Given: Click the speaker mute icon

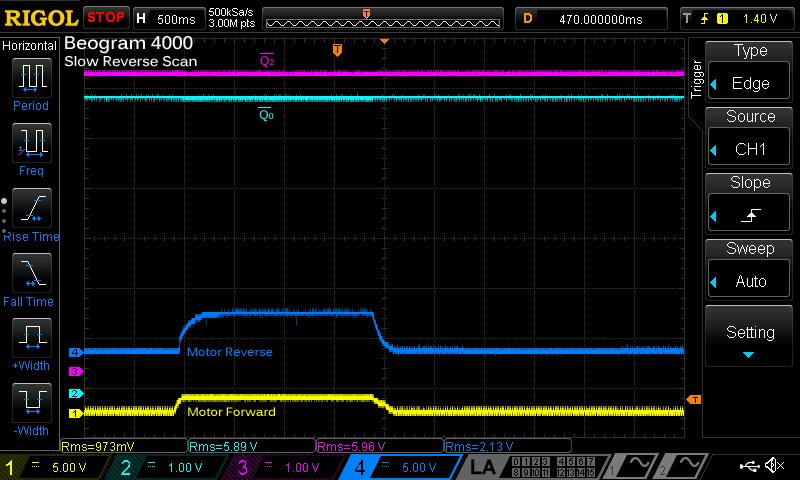Looking at the screenshot, I should click(774, 466).
